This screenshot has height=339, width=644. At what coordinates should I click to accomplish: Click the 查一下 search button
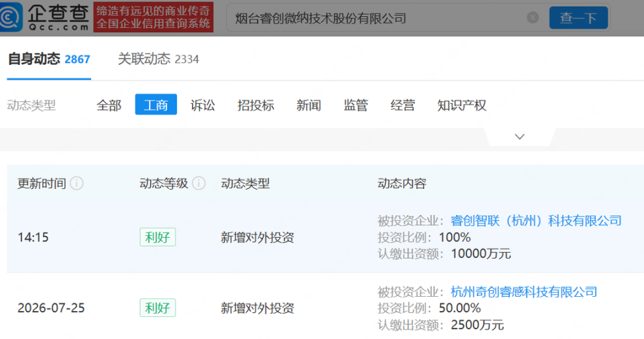pyautogui.click(x=578, y=17)
